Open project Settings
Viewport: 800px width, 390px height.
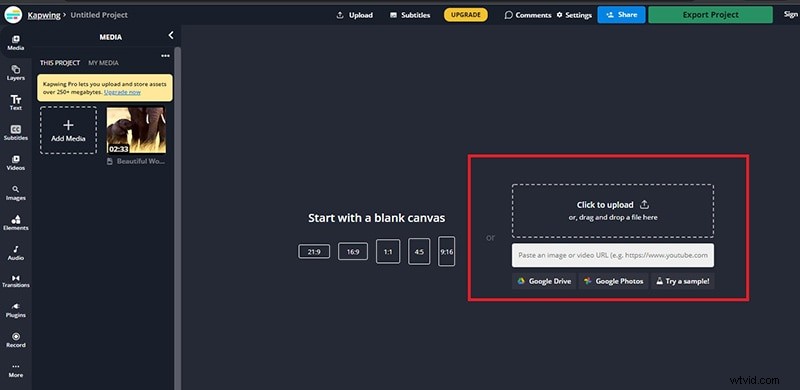[574, 15]
